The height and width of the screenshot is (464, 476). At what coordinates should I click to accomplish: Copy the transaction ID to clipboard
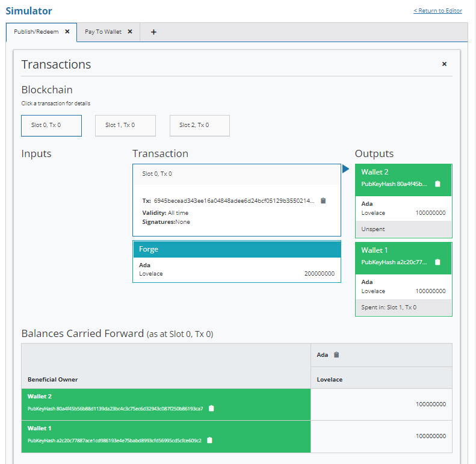(323, 201)
